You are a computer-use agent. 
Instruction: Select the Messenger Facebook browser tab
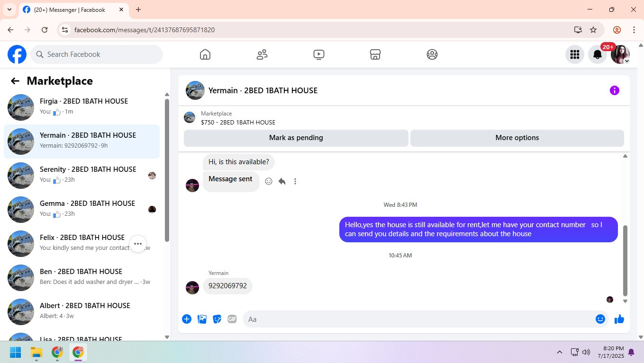73,9
